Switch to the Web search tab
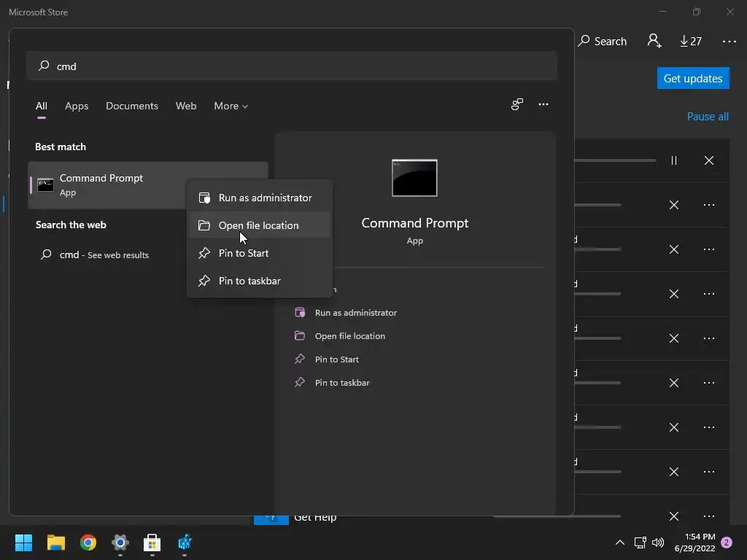 coord(186,106)
